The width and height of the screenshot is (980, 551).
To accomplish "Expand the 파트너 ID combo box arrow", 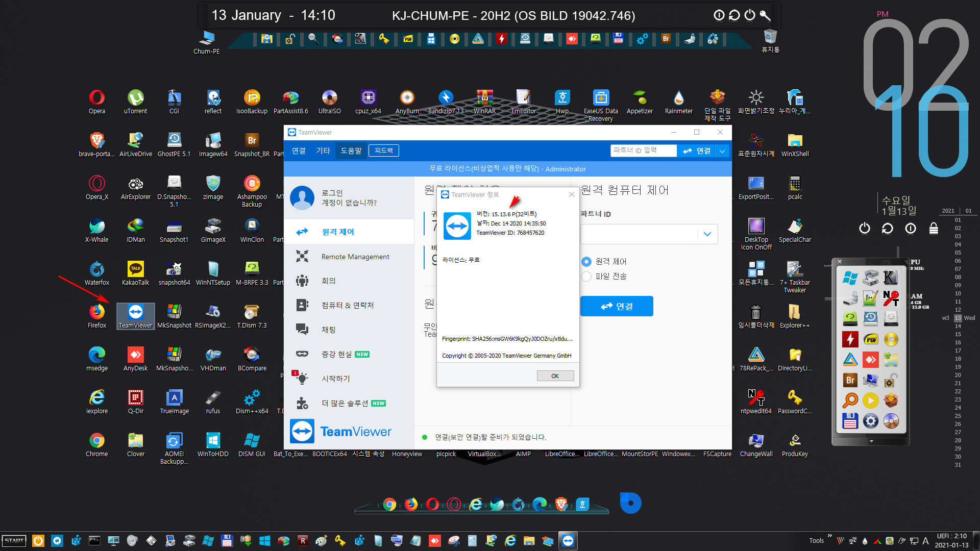I will [707, 234].
